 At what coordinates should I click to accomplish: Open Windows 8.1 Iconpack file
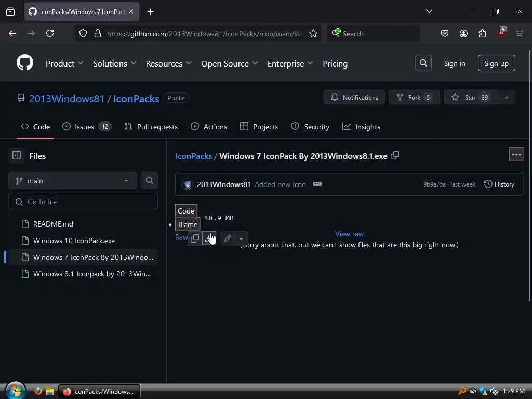[x=83, y=274]
